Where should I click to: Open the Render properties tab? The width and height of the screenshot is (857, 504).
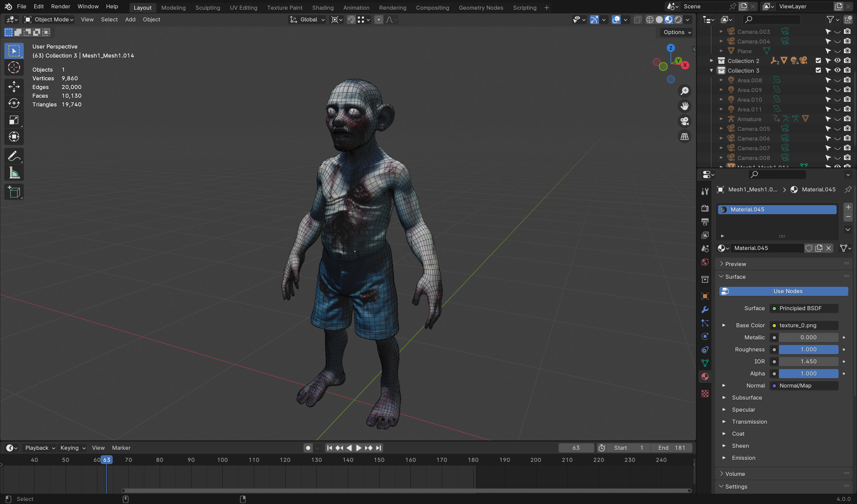tap(705, 208)
